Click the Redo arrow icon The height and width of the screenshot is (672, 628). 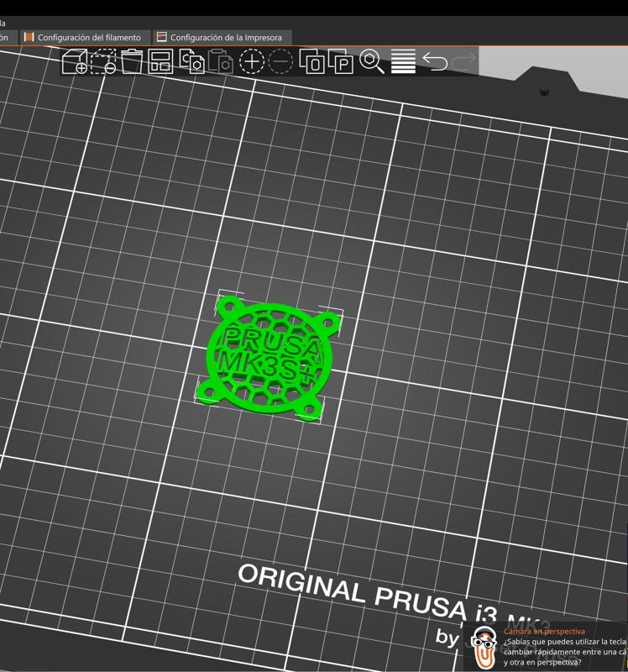coord(464,61)
